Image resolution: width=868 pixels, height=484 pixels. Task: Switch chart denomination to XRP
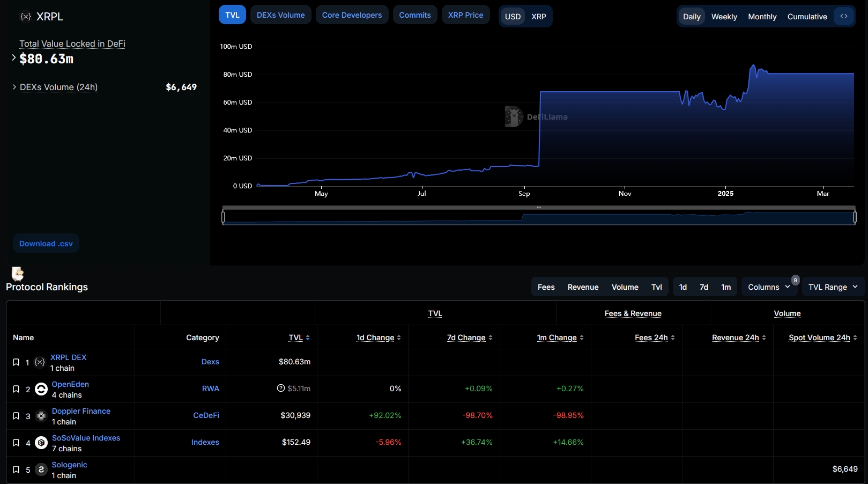click(x=539, y=17)
